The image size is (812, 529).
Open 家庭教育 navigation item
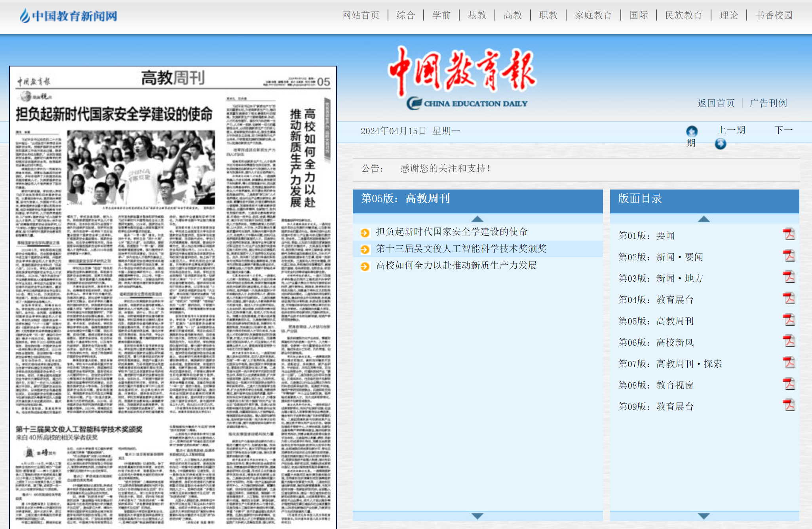tap(593, 15)
